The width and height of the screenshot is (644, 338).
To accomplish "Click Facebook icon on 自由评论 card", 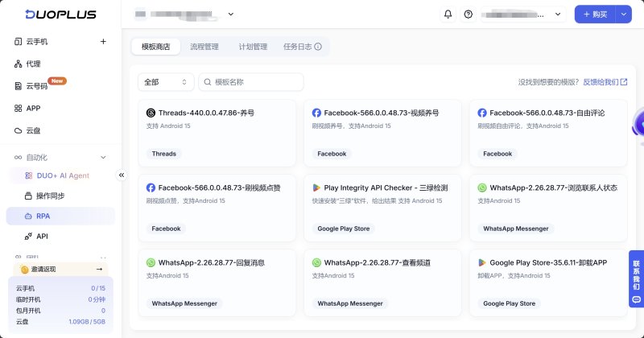I will 482,113.
